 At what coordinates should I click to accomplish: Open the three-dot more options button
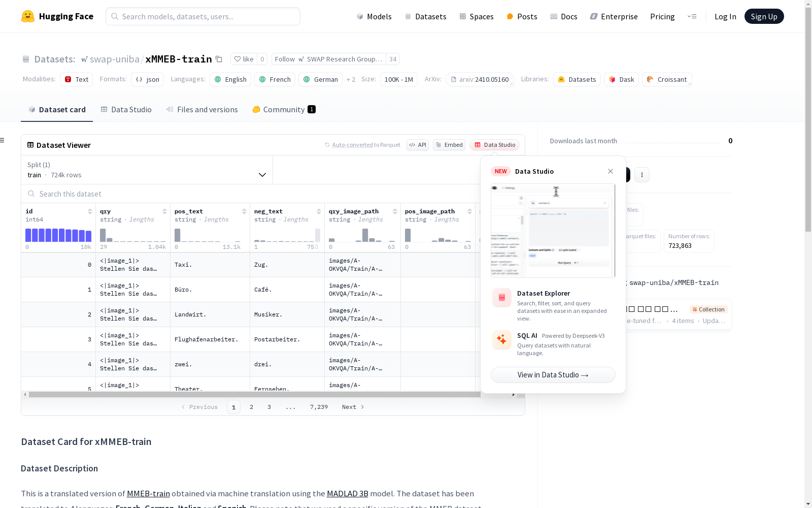tap(642, 175)
